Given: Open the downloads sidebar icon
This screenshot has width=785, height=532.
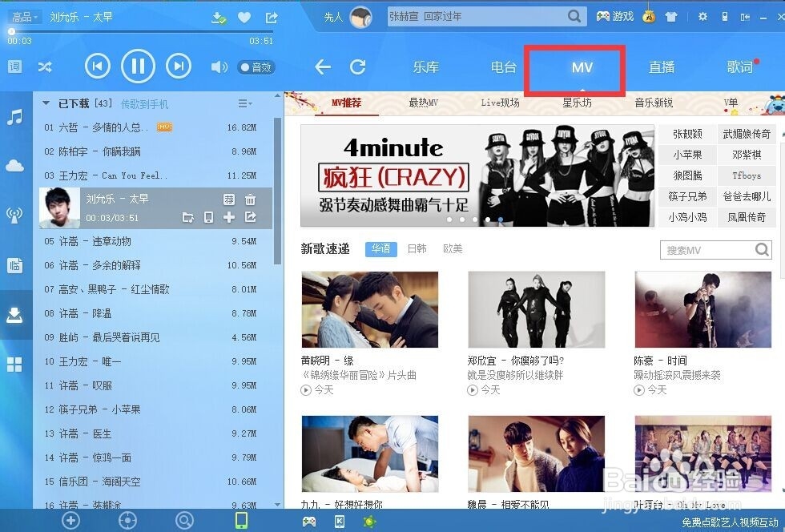Looking at the screenshot, I should pos(14,315).
